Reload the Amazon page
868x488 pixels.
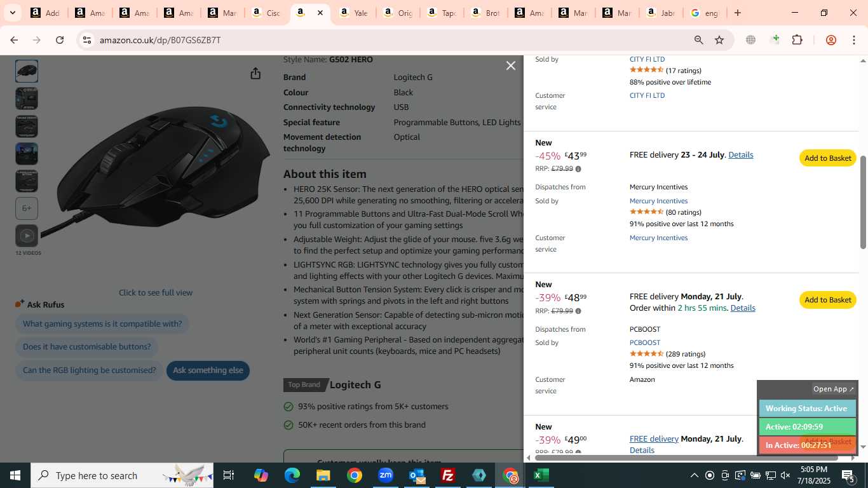pos(60,40)
